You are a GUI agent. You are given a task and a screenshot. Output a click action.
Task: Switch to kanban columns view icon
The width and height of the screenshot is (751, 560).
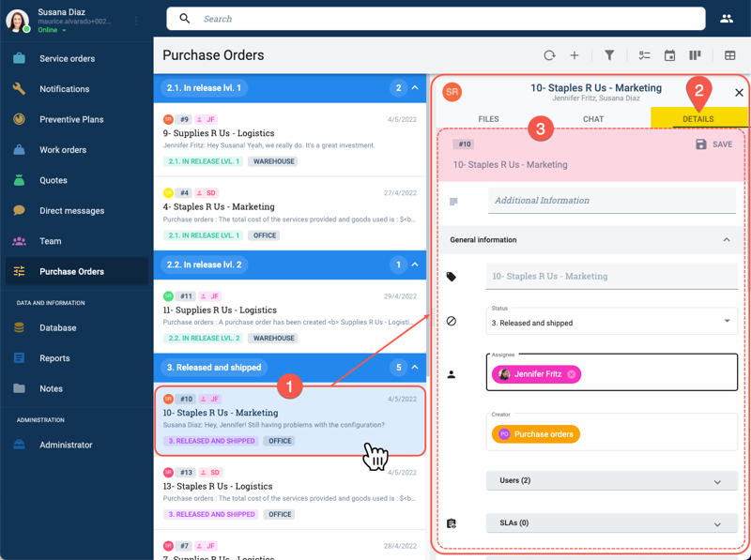coord(695,55)
